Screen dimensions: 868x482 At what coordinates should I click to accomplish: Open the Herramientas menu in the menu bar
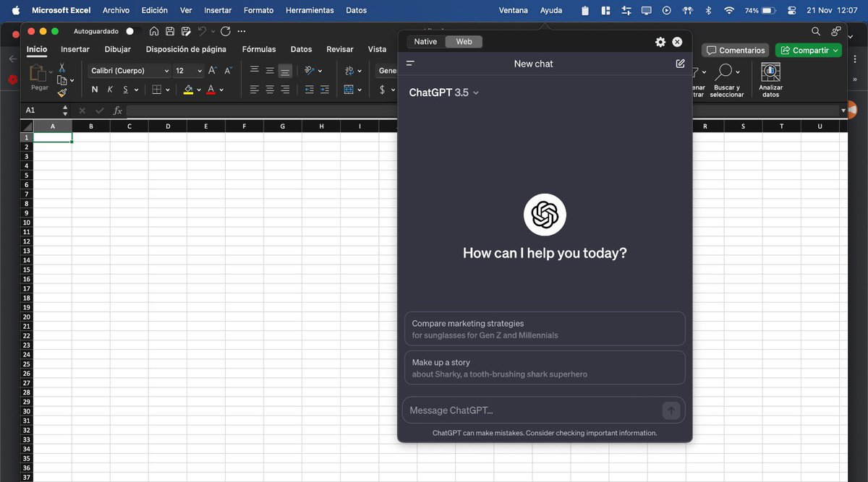[x=310, y=11]
